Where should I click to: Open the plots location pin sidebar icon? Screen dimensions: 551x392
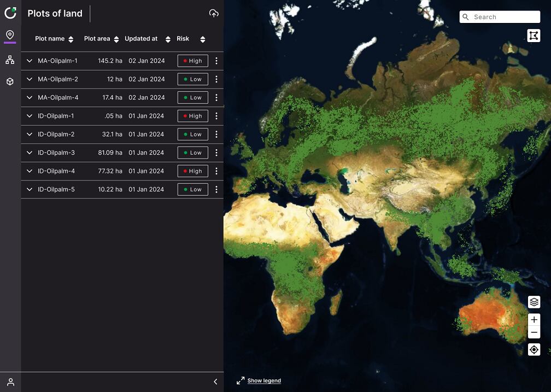coord(10,35)
